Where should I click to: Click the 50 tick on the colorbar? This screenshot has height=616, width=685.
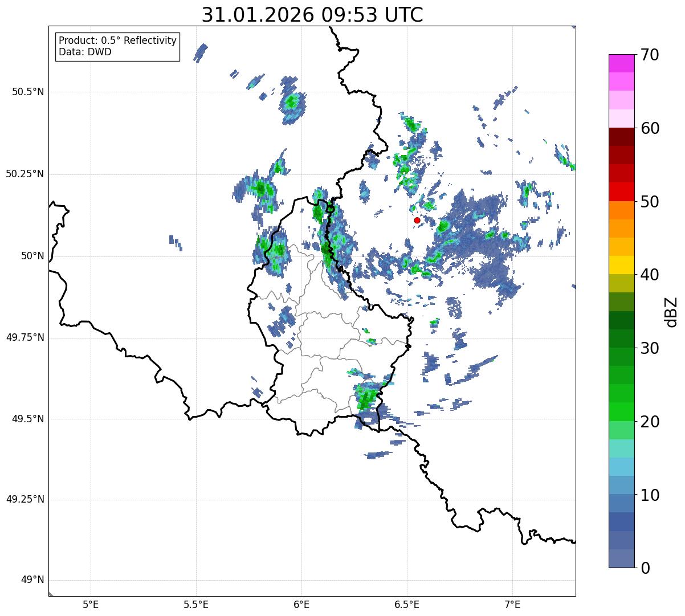650,202
